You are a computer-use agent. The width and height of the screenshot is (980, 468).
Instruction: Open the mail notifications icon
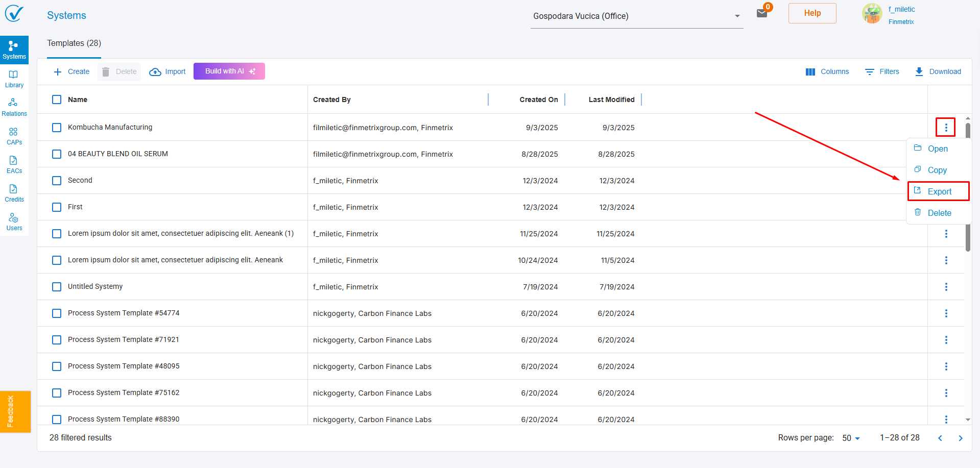[x=762, y=13]
